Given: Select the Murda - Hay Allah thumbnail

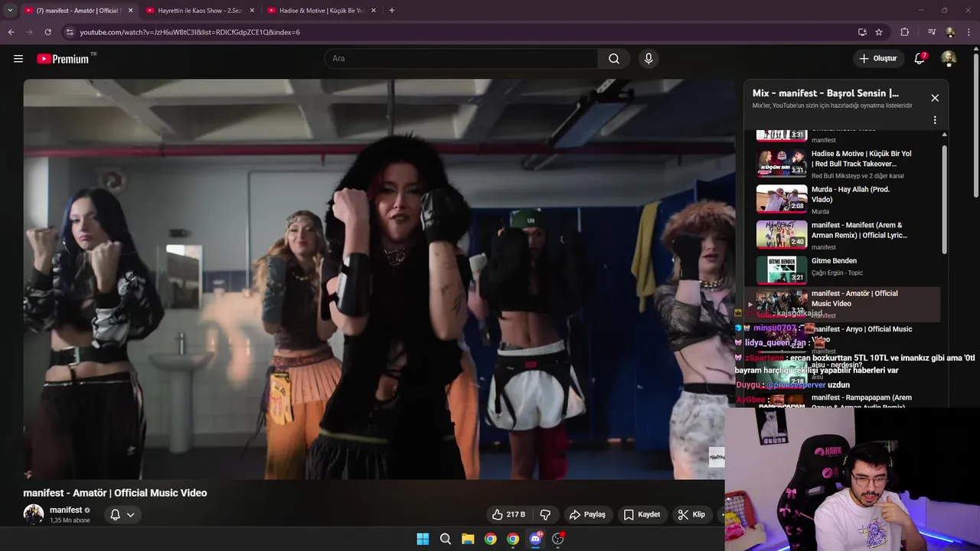Looking at the screenshot, I should [782, 199].
